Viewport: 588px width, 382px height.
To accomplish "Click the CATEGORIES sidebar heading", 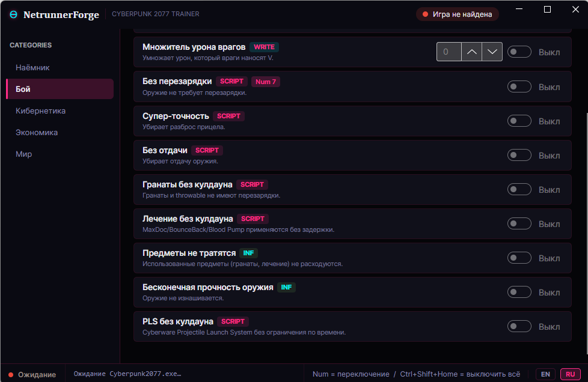I will point(31,45).
